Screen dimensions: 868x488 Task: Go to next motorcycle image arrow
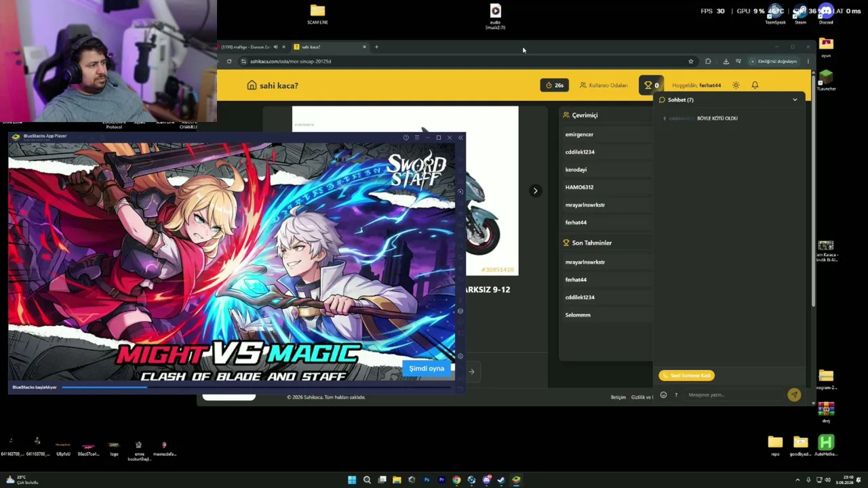(535, 190)
